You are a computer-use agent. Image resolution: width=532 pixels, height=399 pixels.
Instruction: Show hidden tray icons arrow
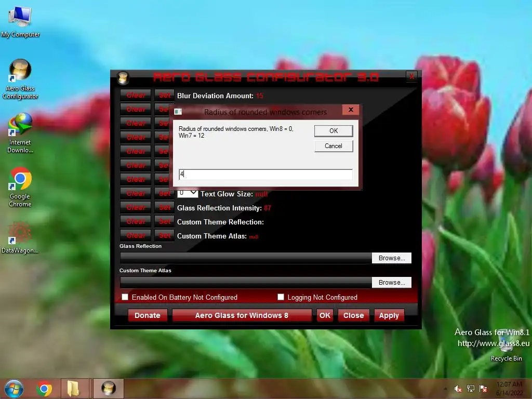pyautogui.click(x=445, y=389)
